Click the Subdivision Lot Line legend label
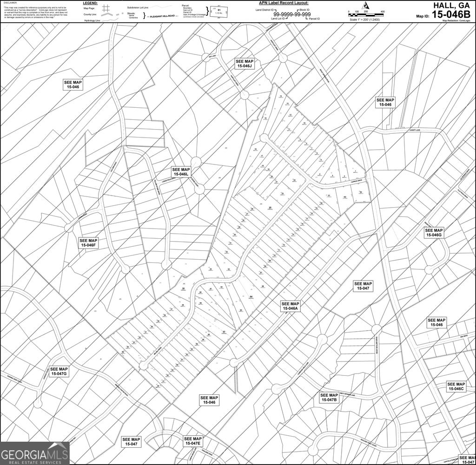476x465 pixels. point(138,7)
